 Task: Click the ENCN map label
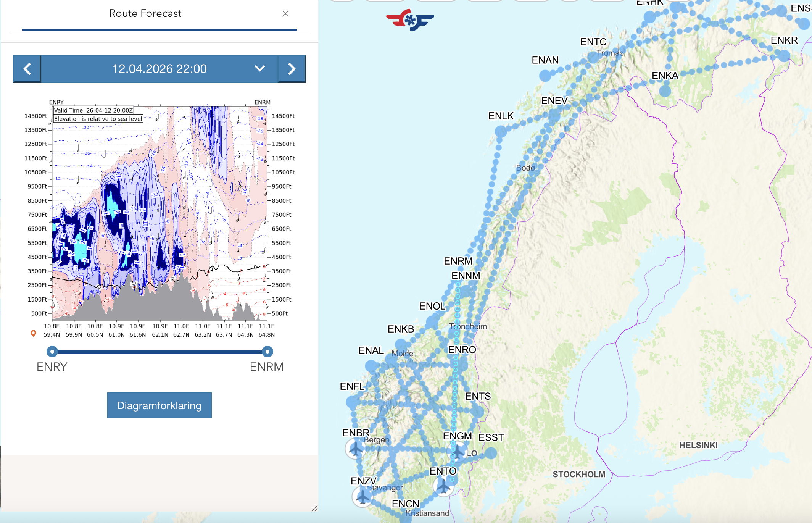coord(406,504)
